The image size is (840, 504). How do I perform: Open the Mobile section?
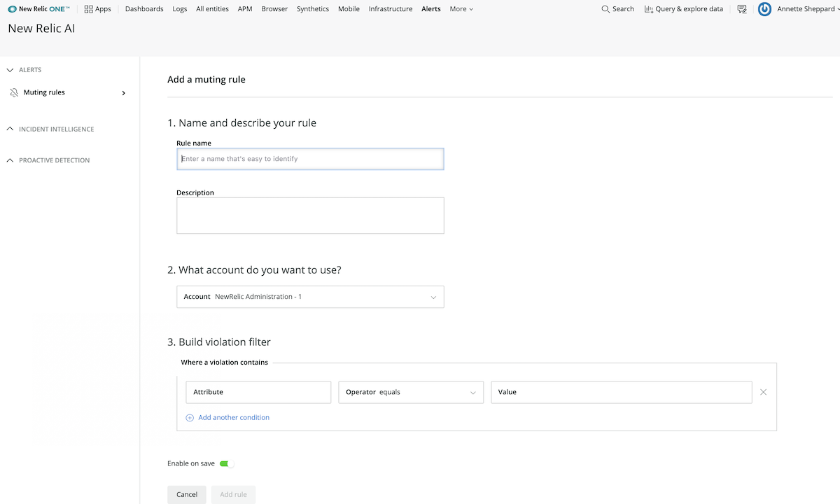coord(349,9)
